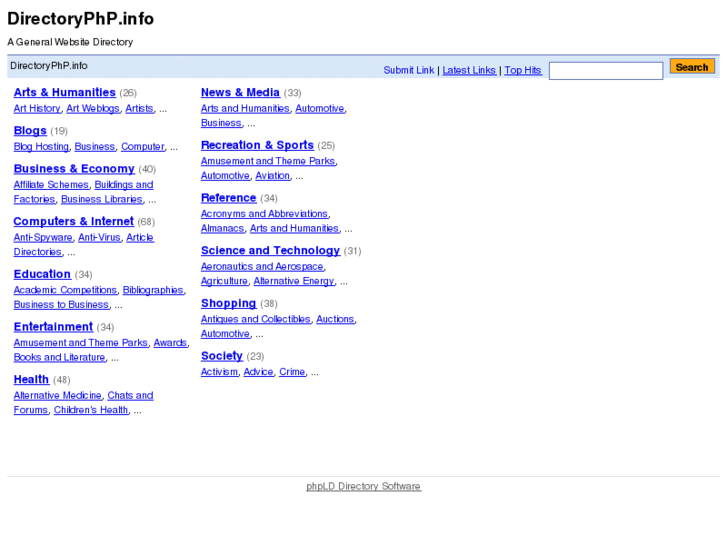727x545 pixels.
Task: Open the Anti-Virus subcategory
Action: click(x=99, y=237)
